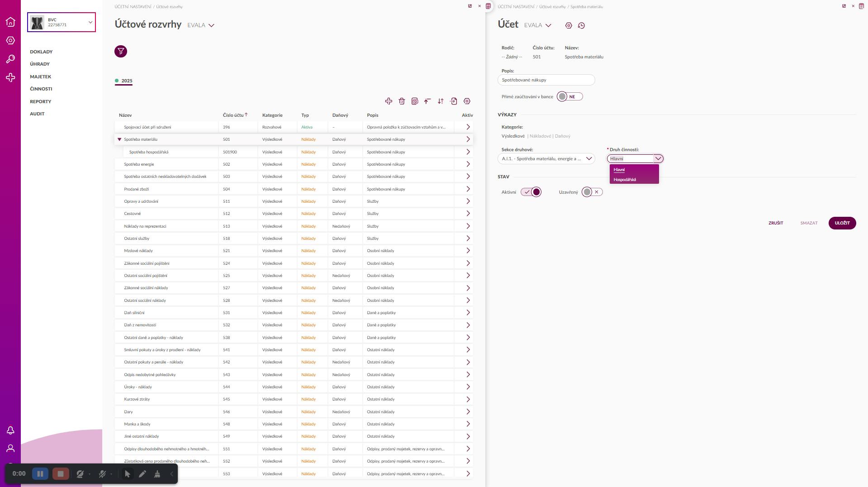Open notifications bell icon
Screen dimensions: 868x487
pyautogui.click(x=10, y=430)
